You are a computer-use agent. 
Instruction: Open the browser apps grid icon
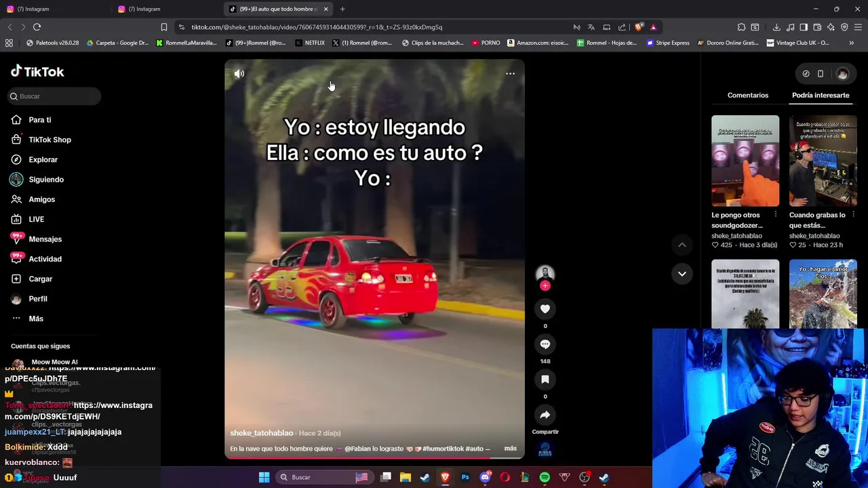click(9, 43)
